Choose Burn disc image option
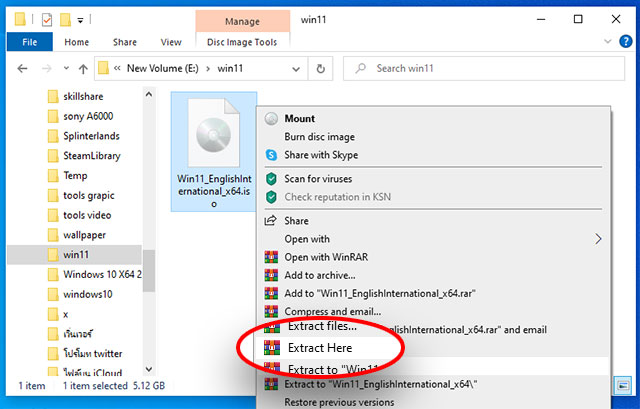Viewport: 640px width, 409px height. click(x=319, y=137)
